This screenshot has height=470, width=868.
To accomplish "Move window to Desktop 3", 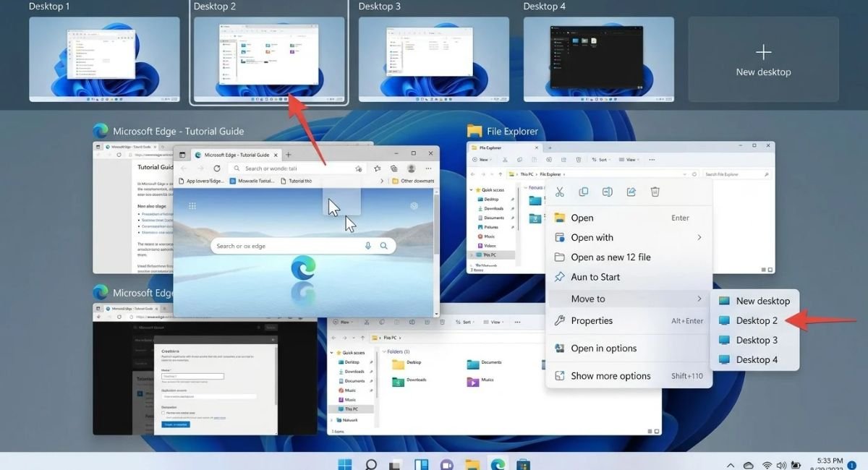I will (755, 340).
